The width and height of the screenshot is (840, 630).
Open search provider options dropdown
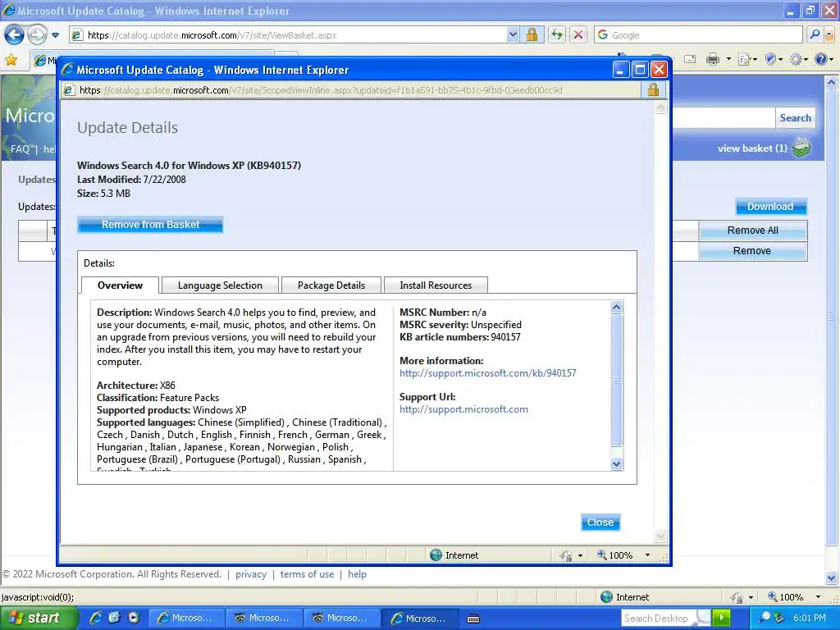[829, 34]
